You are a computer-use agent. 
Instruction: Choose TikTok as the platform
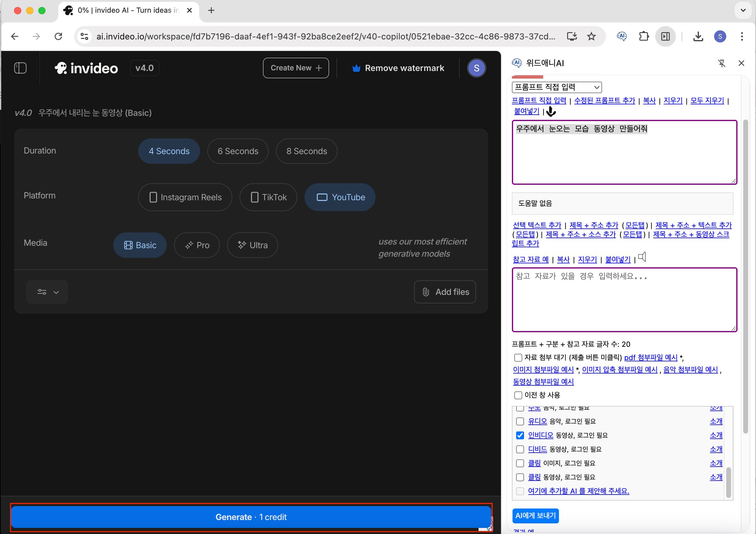click(x=268, y=197)
